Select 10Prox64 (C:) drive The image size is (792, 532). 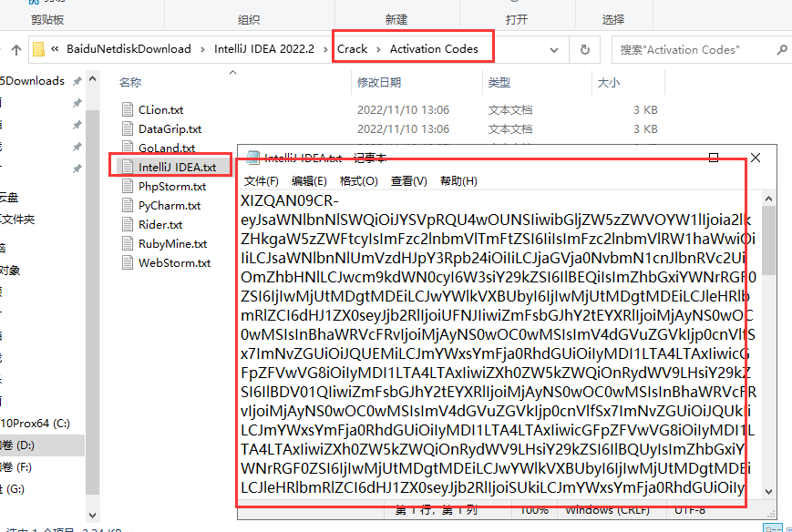click(36, 424)
